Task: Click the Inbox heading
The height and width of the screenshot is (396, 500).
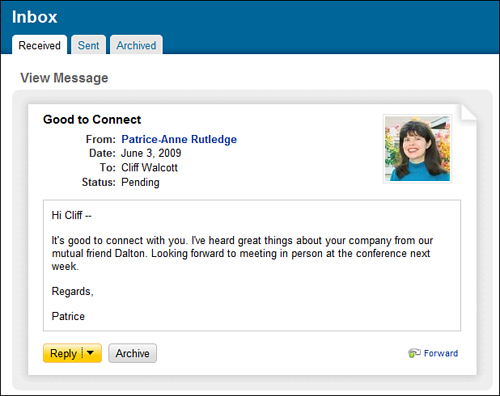Action: pyautogui.click(x=35, y=17)
